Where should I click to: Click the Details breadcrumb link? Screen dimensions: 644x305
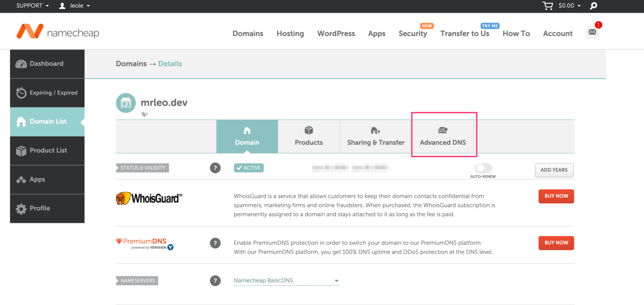click(170, 64)
